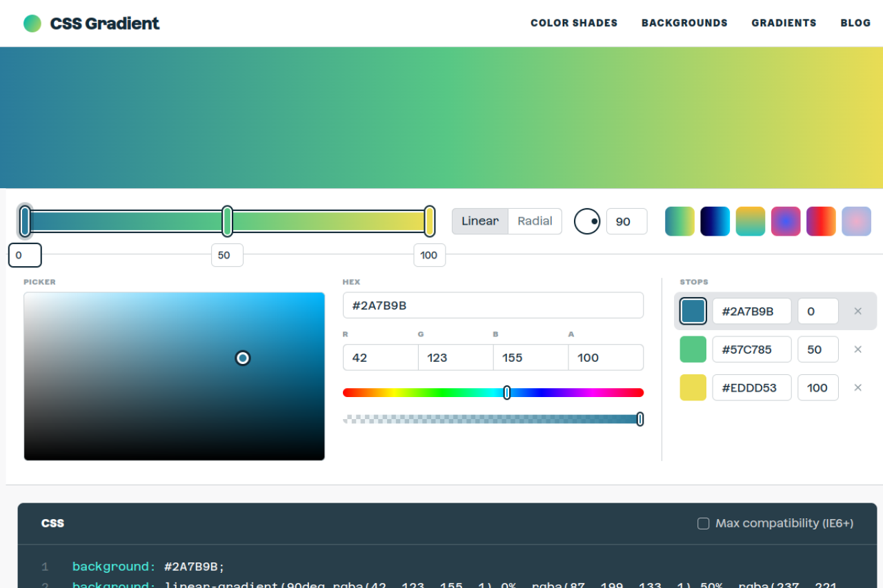Apply the yellow-to-teal preset gradient
The image size is (883, 588).
coord(751,221)
